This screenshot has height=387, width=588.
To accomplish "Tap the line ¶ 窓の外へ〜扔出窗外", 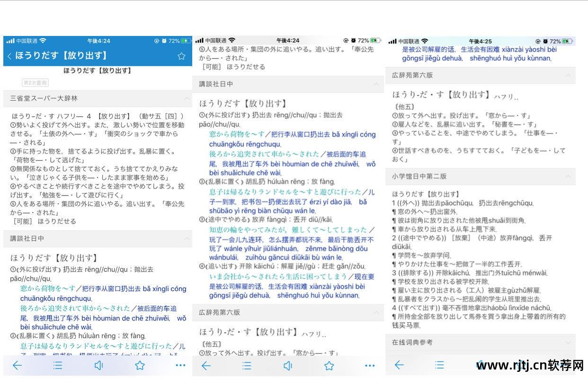I will (425, 212).
